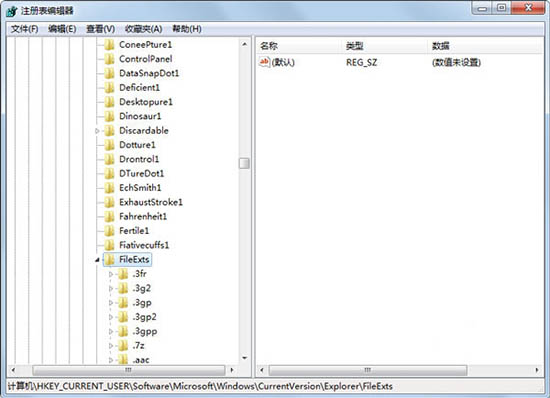
Task: Maximize the Registry Editor window
Action: (502, 8)
